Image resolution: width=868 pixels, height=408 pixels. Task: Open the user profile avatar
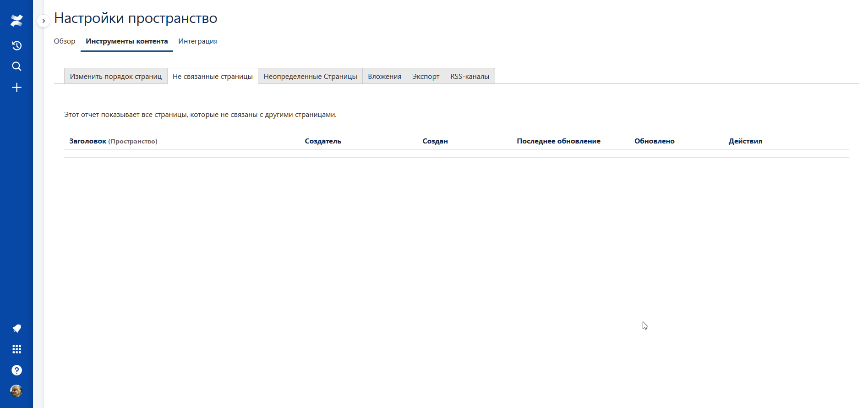pyautogui.click(x=16, y=391)
